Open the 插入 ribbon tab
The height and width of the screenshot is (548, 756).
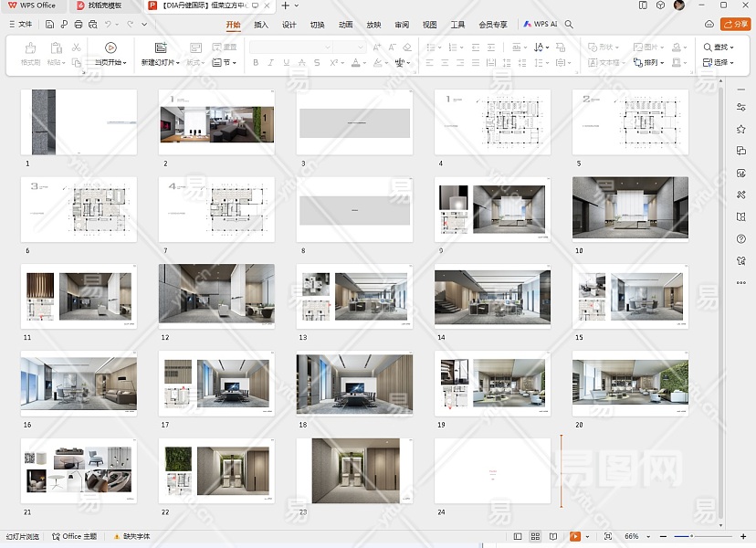click(x=261, y=25)
